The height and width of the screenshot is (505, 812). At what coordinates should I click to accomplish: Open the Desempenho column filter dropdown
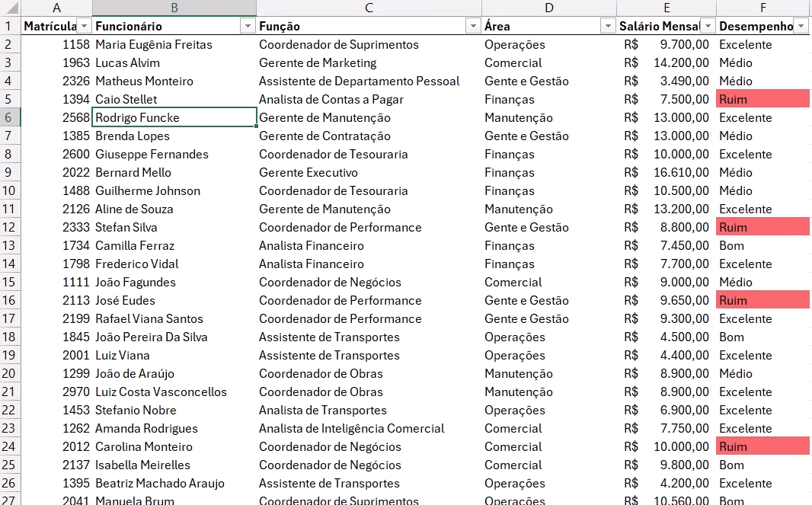pyautogui.click(x=801, y=27)
